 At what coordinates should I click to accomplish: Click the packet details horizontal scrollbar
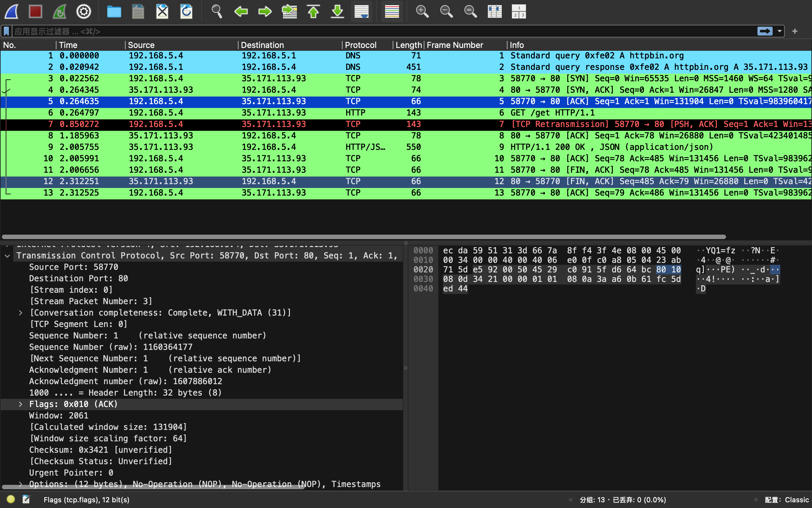coord(153,487)
